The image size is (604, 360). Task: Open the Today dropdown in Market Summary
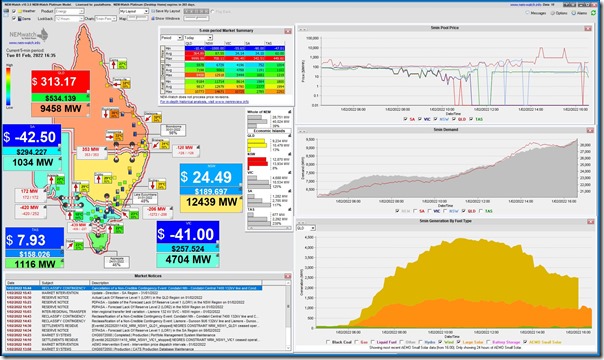point(198,38)
